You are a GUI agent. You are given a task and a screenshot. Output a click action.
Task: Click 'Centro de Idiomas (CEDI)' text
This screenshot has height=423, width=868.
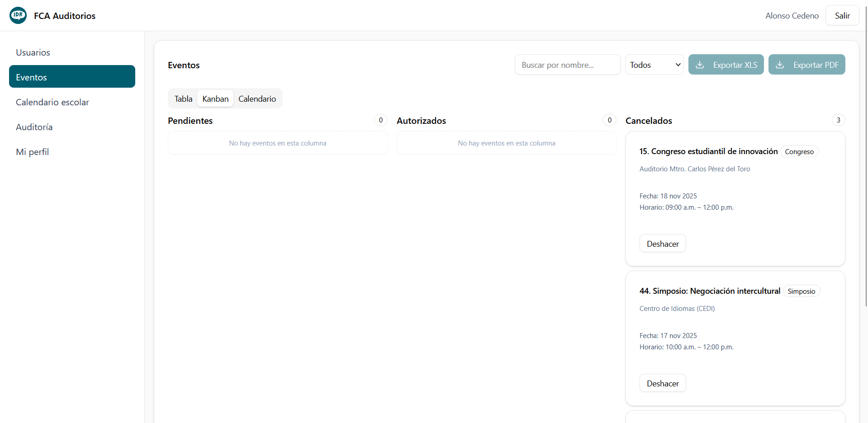tap(677, 309)
